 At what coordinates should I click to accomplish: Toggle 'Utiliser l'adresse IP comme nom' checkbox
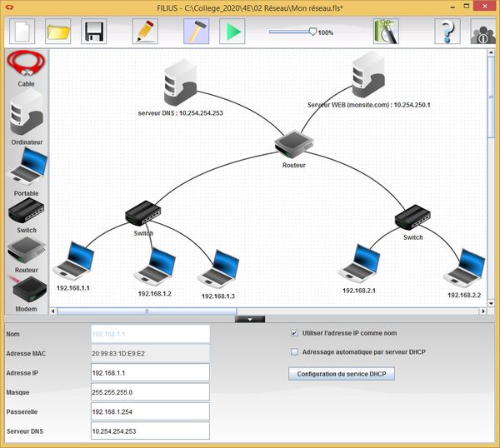click(x=294, y=333)
